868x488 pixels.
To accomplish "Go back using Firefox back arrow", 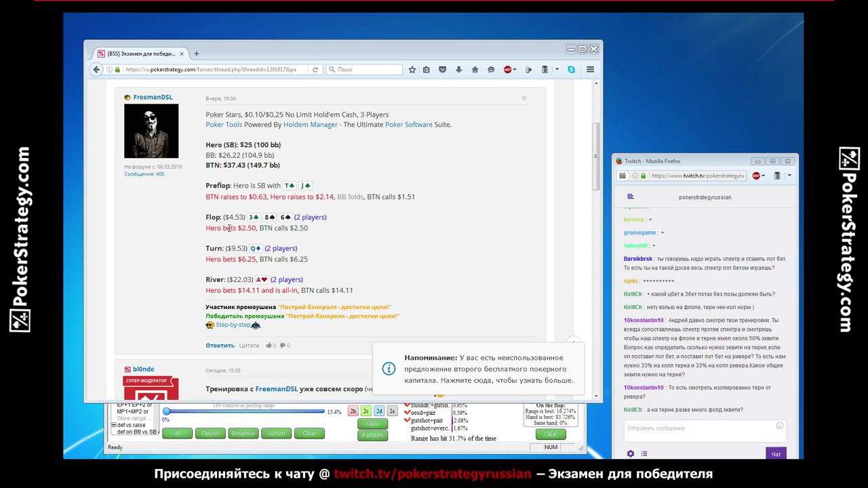I will click(x=96, y=69).
